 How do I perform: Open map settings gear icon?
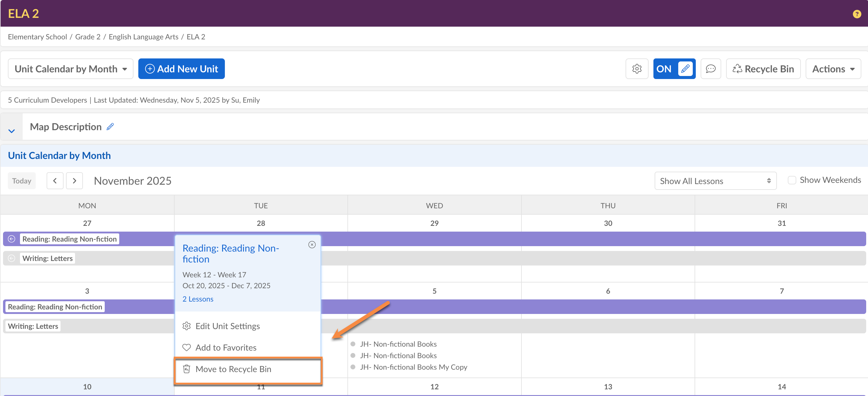tap(636, 69)
